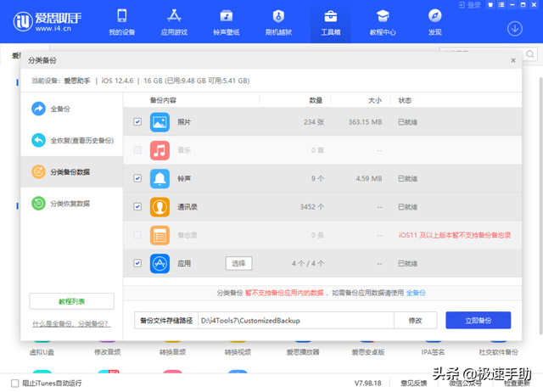
Task: Toggle the 音乐 music checkbox
Action: [x=137, y=150]
